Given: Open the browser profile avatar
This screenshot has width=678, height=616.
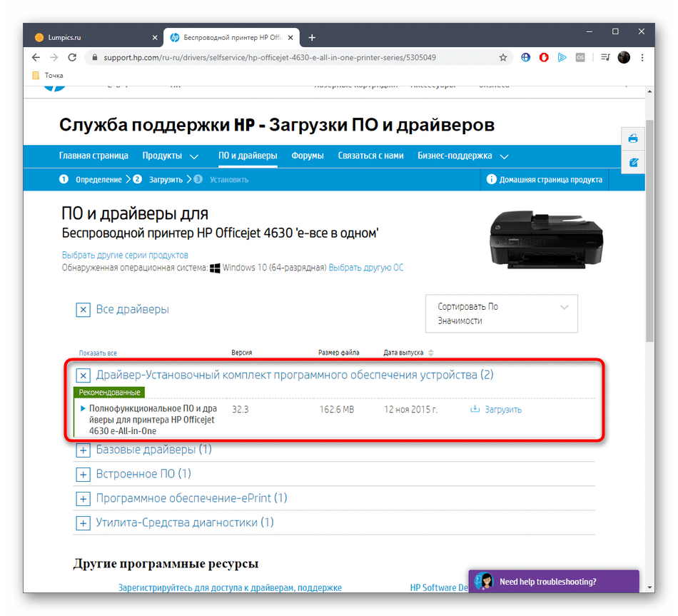Looking at the screenshot, I should pos(625,57).
